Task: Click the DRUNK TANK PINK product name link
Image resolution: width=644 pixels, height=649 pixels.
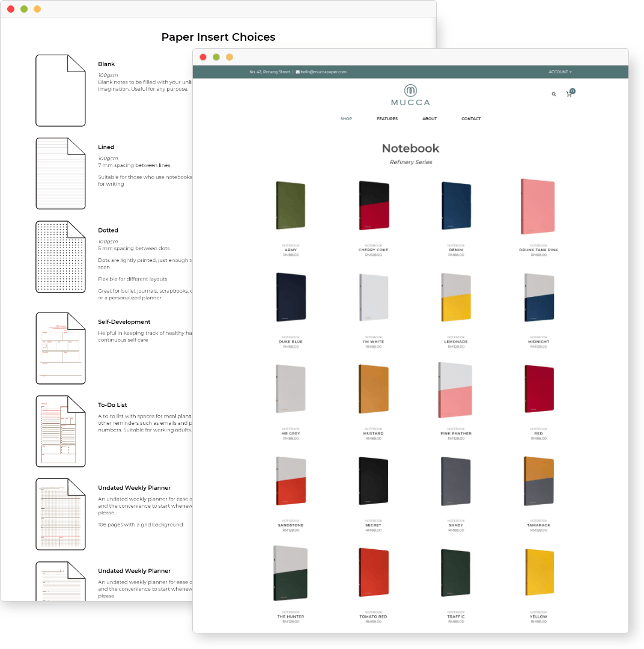Action: coord(538,250)
